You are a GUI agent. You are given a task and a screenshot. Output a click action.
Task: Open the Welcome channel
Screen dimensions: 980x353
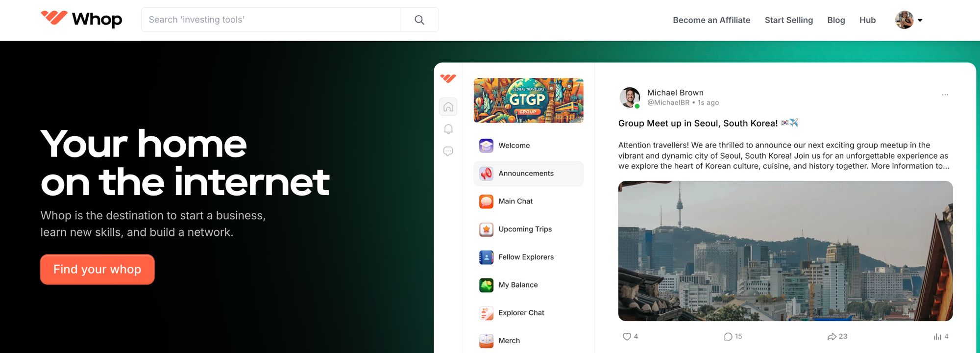click(x=528, y=146)
